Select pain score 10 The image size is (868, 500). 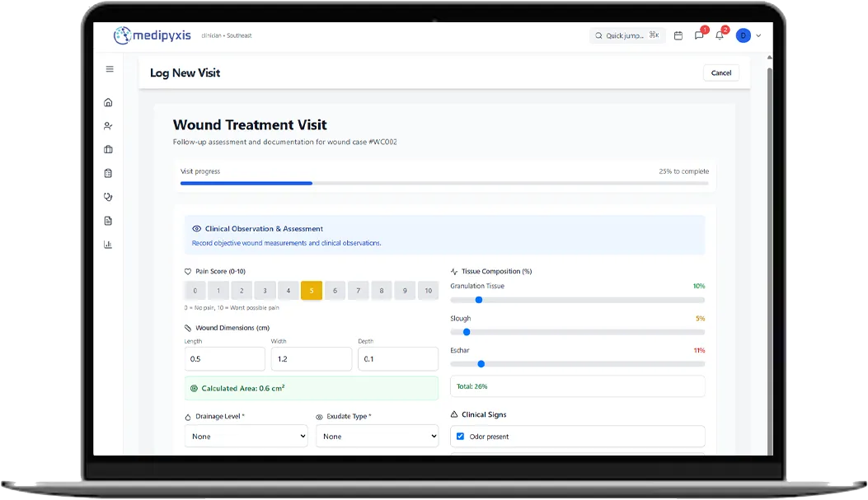pos(428,291)
